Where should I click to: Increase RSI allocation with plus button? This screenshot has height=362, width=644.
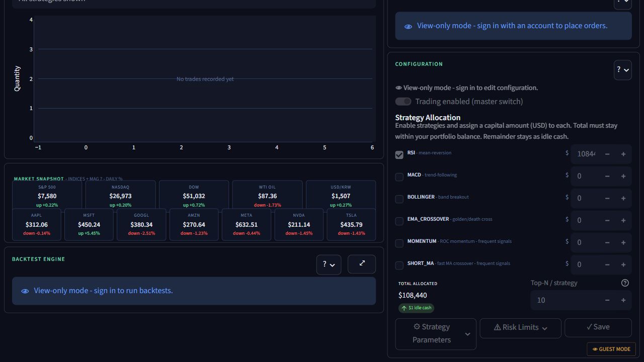[623, 154]
